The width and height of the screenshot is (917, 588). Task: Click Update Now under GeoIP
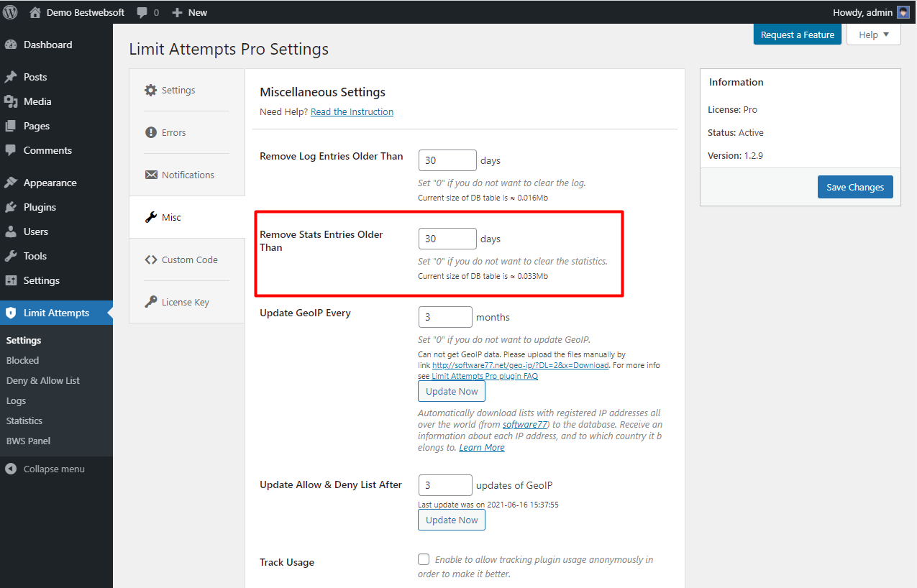pos(452,391)
